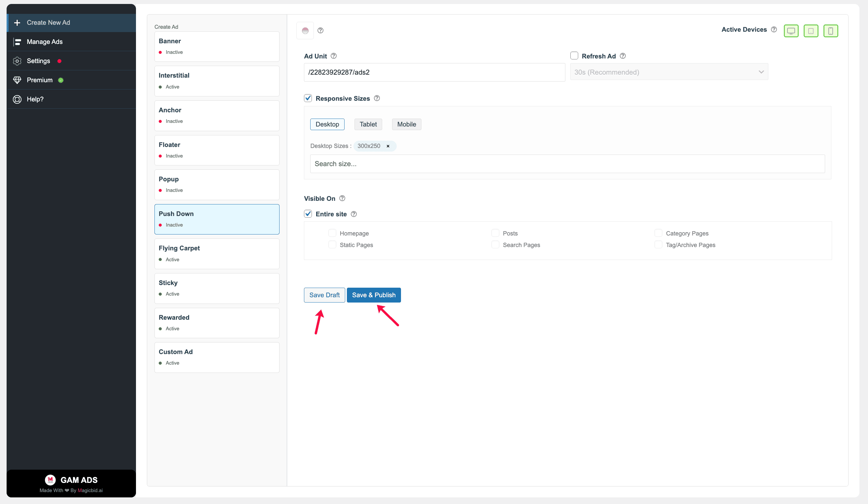868x504 pixels.
Task: Toggle the desktop active device icon
Action: (791, 31)
